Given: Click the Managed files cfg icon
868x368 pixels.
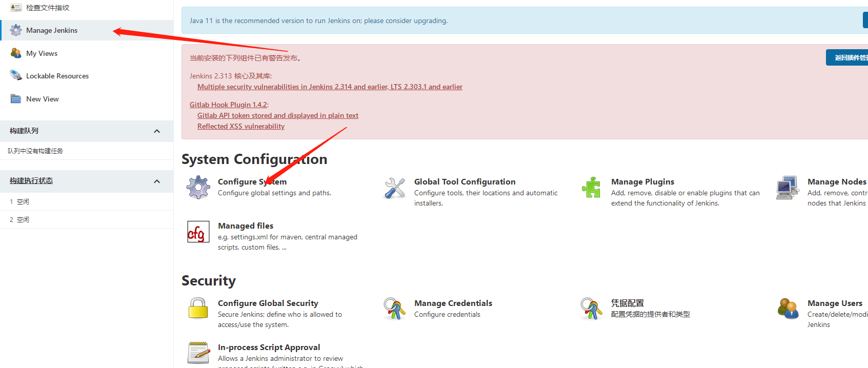Looking at the screenshot, I should pos(198,232).
